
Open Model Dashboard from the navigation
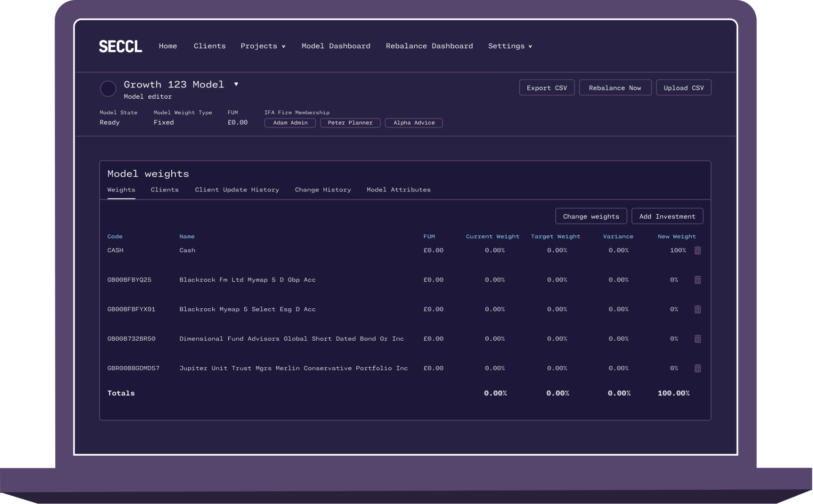(336, 46)
